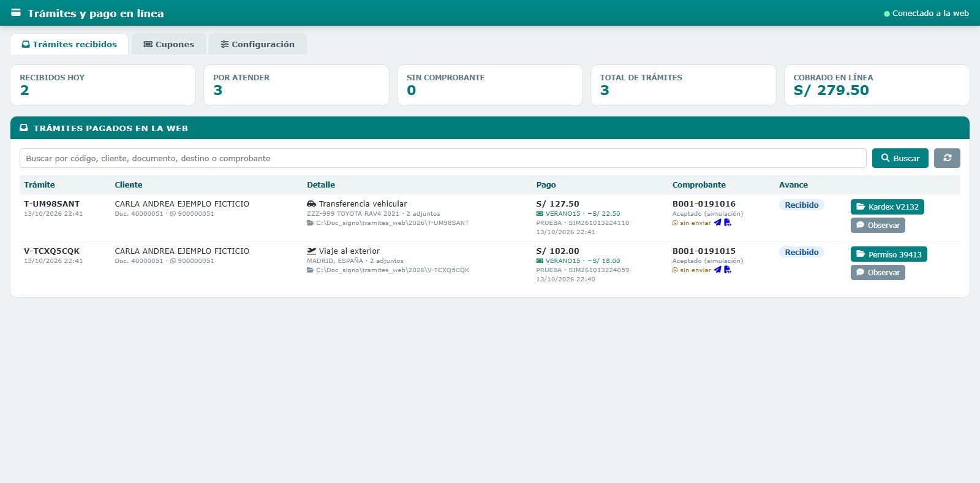Click the Por atender stat card

click(296, 85)
